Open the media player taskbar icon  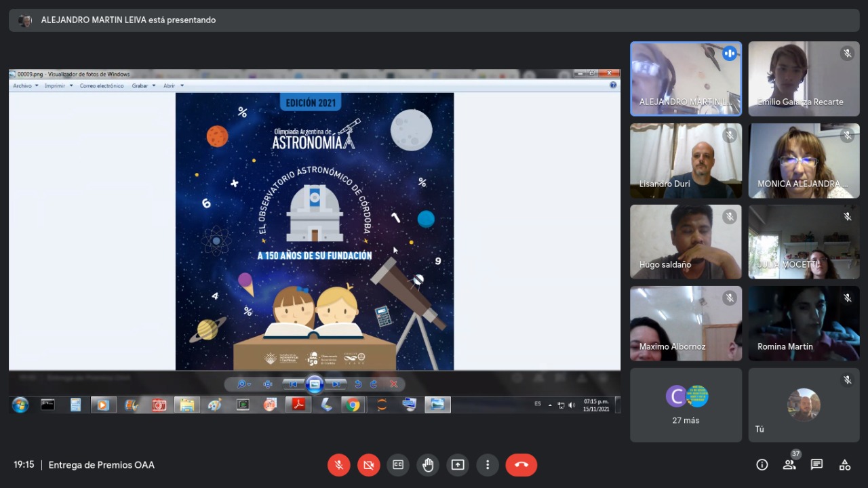coord(103,405)
